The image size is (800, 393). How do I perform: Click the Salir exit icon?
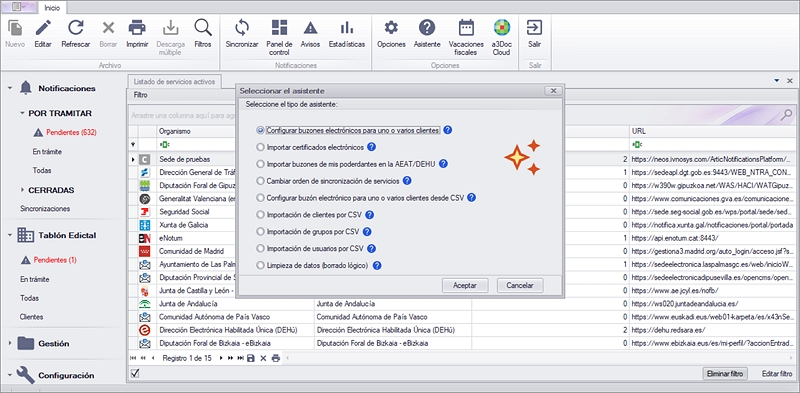(534, 27)
